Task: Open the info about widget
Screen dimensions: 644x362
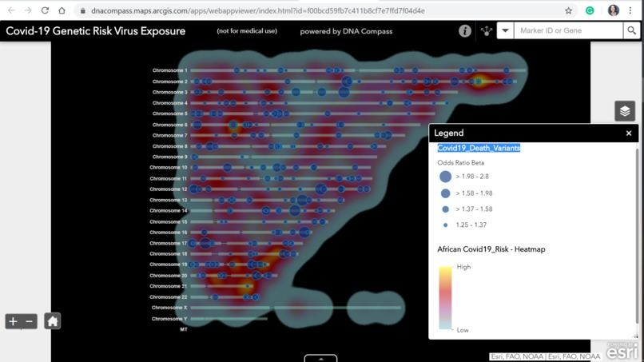Action: pyautogui.click(x=465, y=31)
